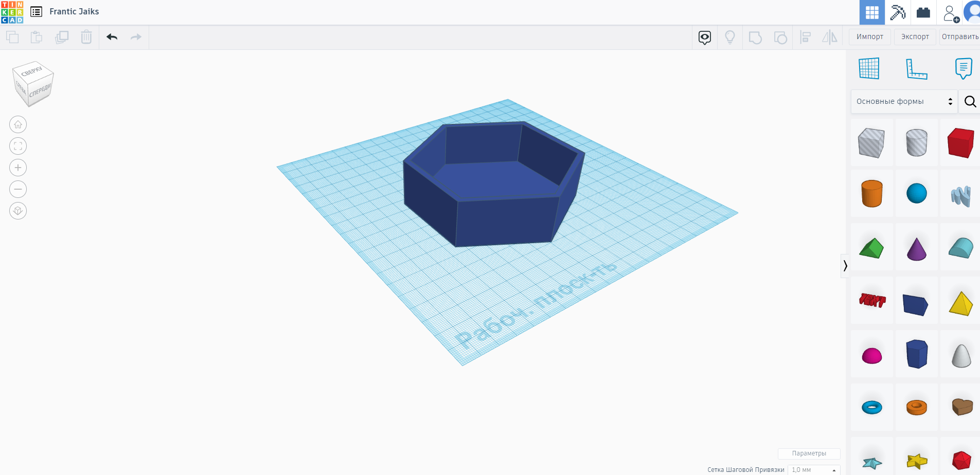Rename the design title Frantic Jaiks
980x475 pixels.
tap(74, 11)
